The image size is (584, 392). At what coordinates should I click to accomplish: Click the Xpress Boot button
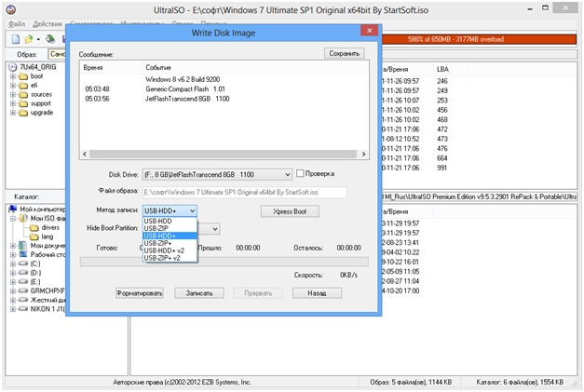point(290,211)
